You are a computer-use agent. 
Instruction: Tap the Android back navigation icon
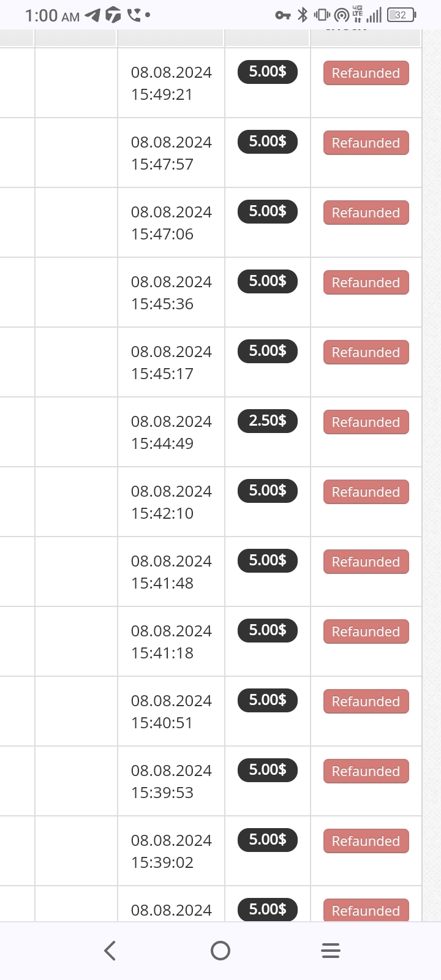point(110,951)
